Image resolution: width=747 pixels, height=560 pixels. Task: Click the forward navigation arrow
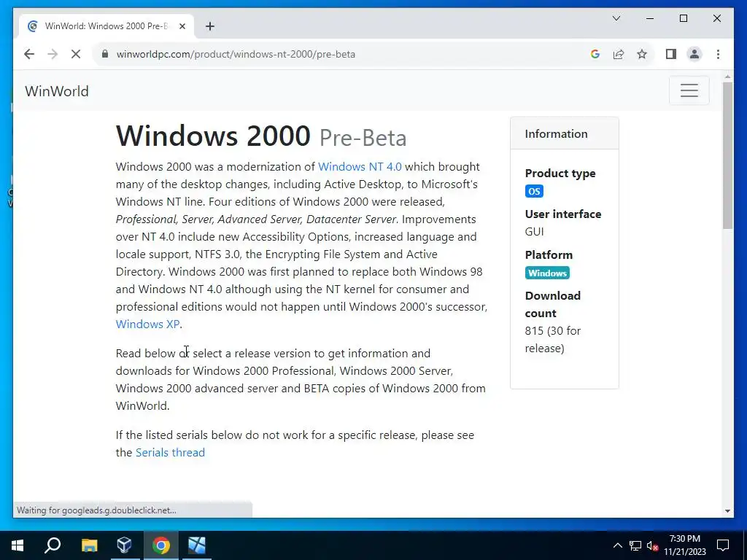[53, 54]
